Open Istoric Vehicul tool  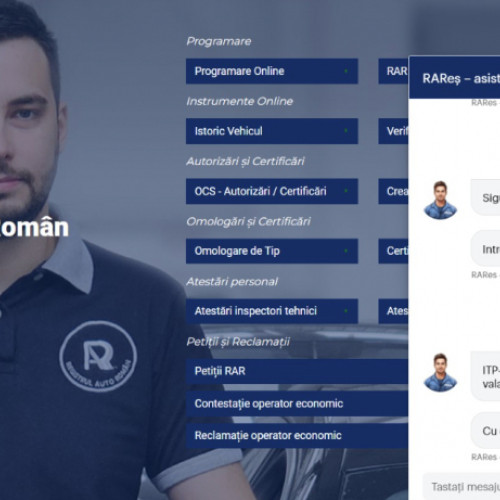pyautogui.click(x=272, y=131)
